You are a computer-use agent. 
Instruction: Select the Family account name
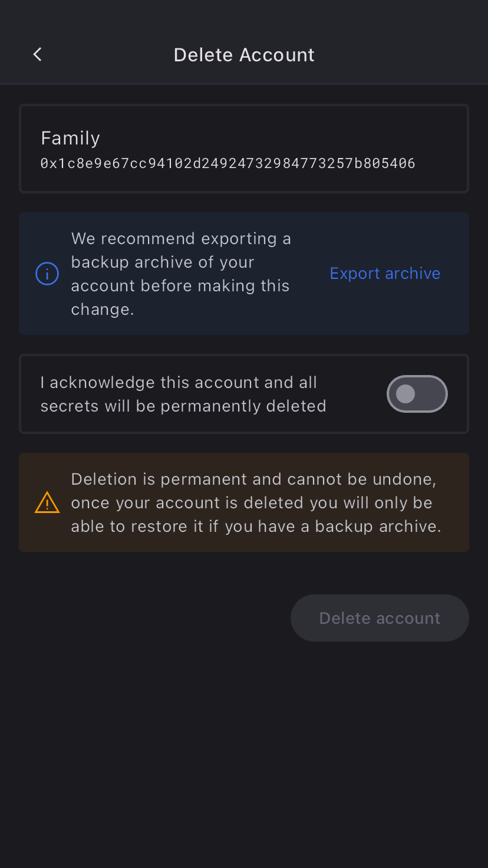(70, 138)
